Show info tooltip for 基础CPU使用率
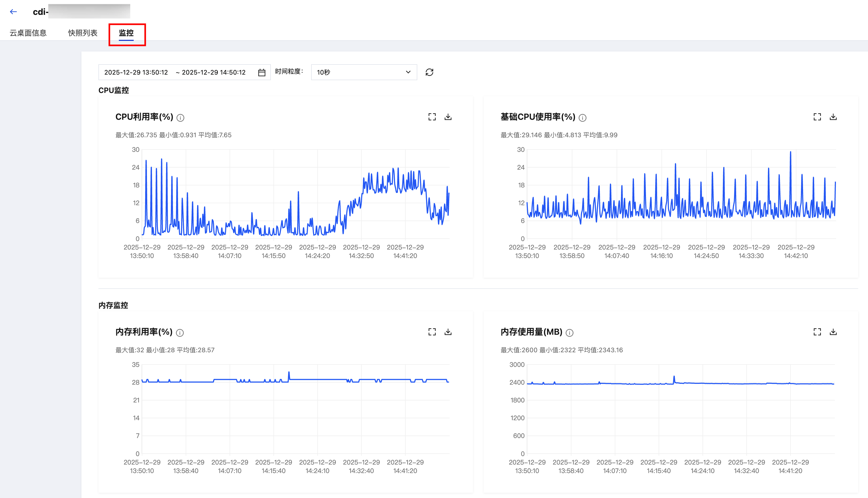Viewport: 868px width, 498px height. tap(583, 118)
